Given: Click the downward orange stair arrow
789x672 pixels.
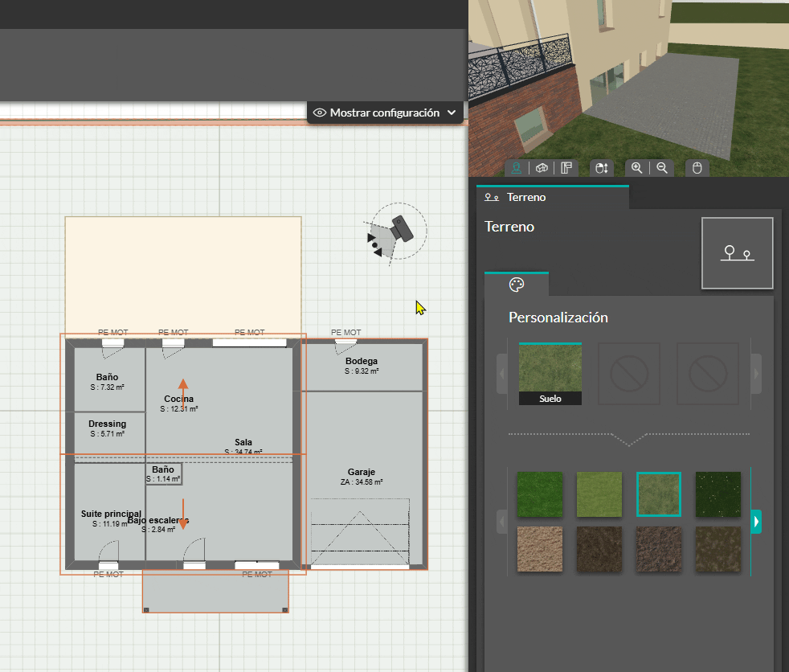Looking at the screenshot, I should pyautogui.click(x=183, y=514).
